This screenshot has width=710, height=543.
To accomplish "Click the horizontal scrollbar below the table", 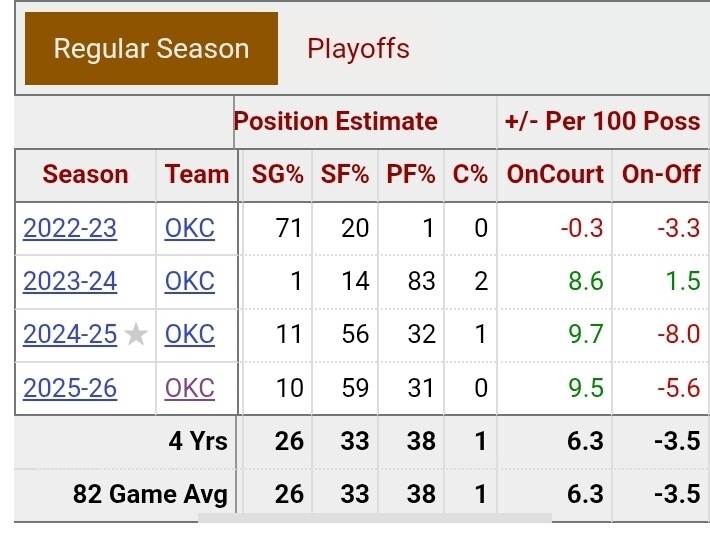I will (375, 518).
